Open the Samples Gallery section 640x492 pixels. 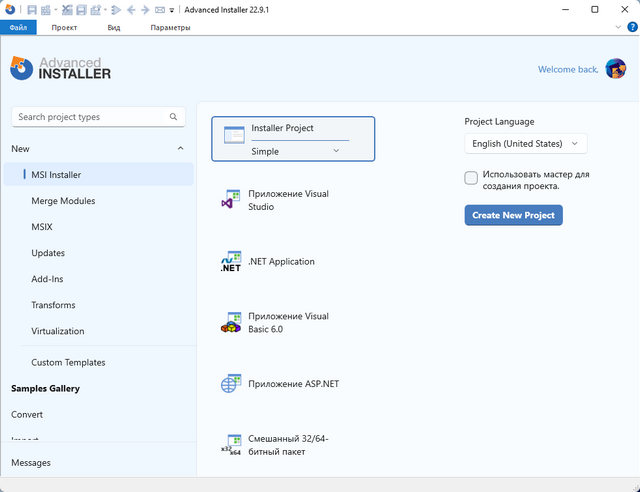[45, 388]
